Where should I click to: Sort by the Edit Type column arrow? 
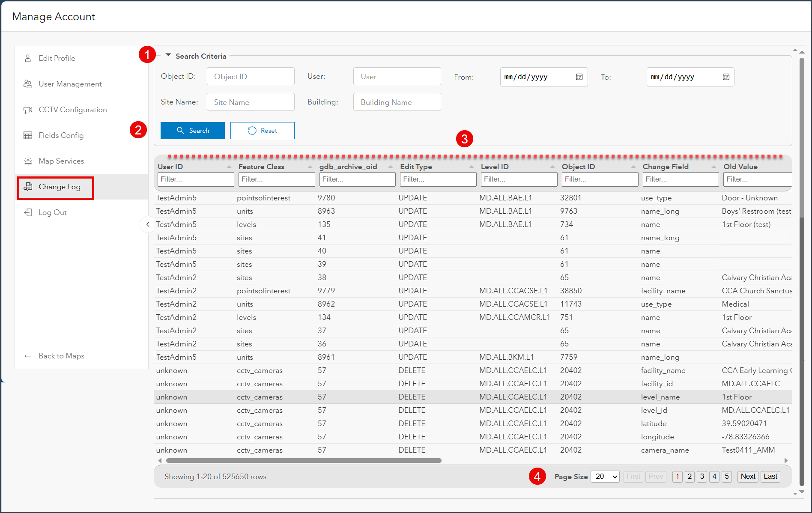(471, 167)
